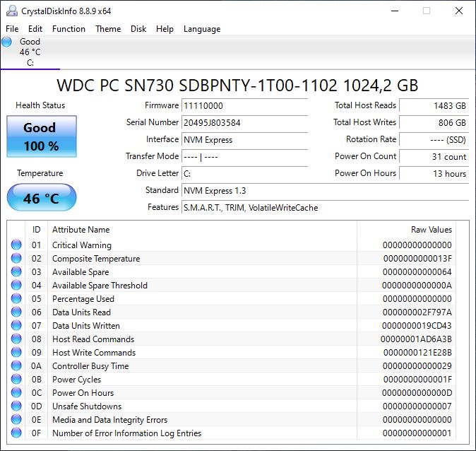Viewport: 476px width, 451px height.
Task: Click raw value 0000000000029
Action: tap(417, 366)
